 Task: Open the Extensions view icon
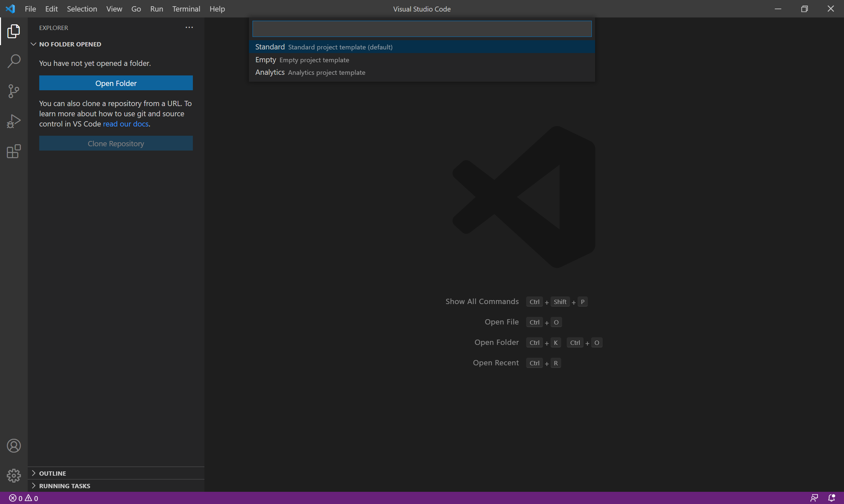pyautogui.click(x=14, y=151)
